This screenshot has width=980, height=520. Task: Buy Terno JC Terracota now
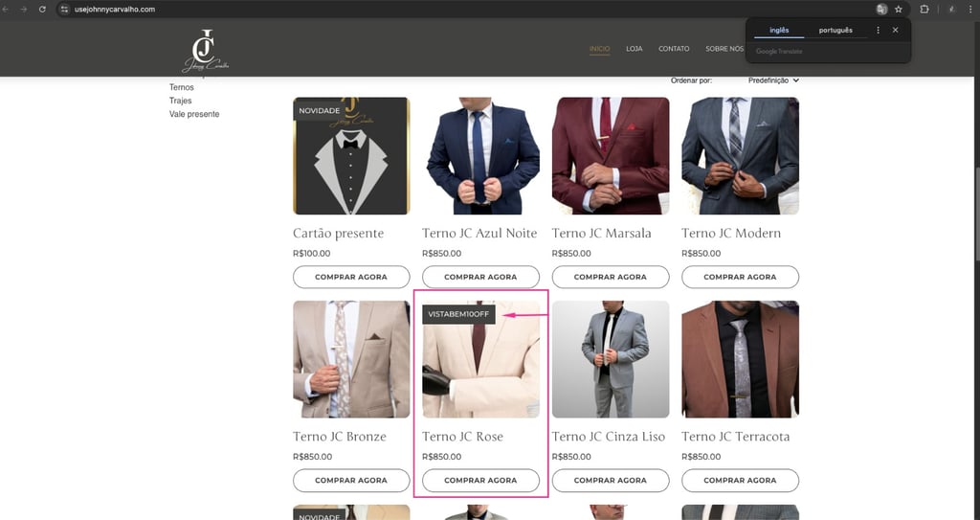tap(740, 480)
